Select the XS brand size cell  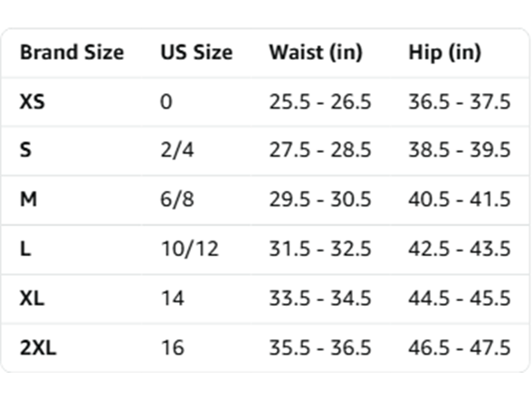(x=33, y=101)
